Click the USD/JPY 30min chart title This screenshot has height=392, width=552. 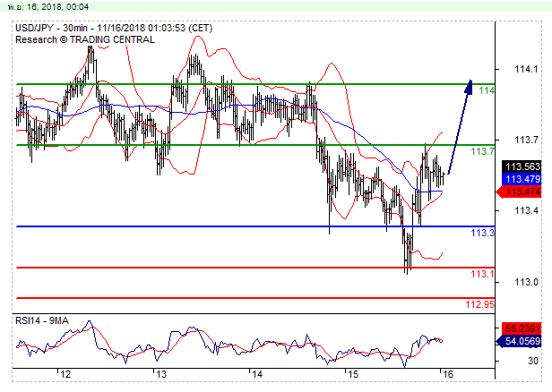tap(114, 28)
